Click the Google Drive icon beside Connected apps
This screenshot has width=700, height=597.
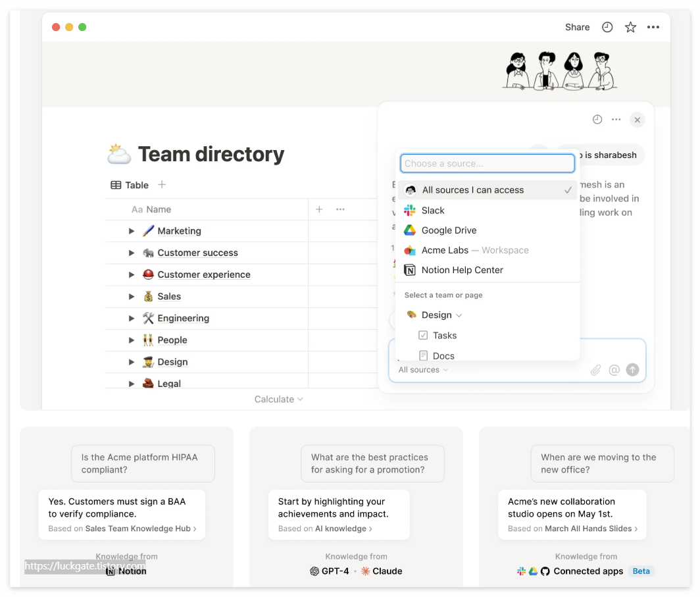click(x=533, y=571)
